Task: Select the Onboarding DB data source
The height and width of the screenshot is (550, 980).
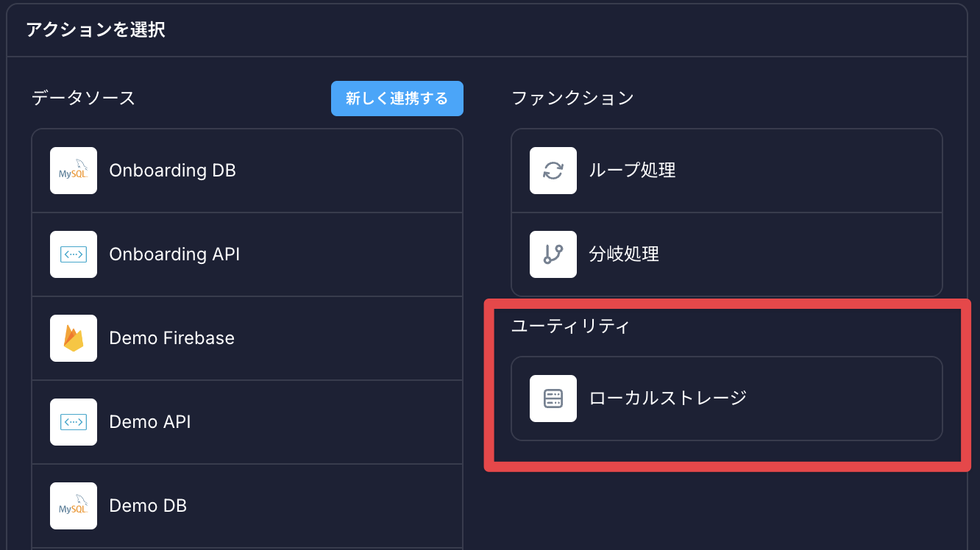Action: coord(247,171)
